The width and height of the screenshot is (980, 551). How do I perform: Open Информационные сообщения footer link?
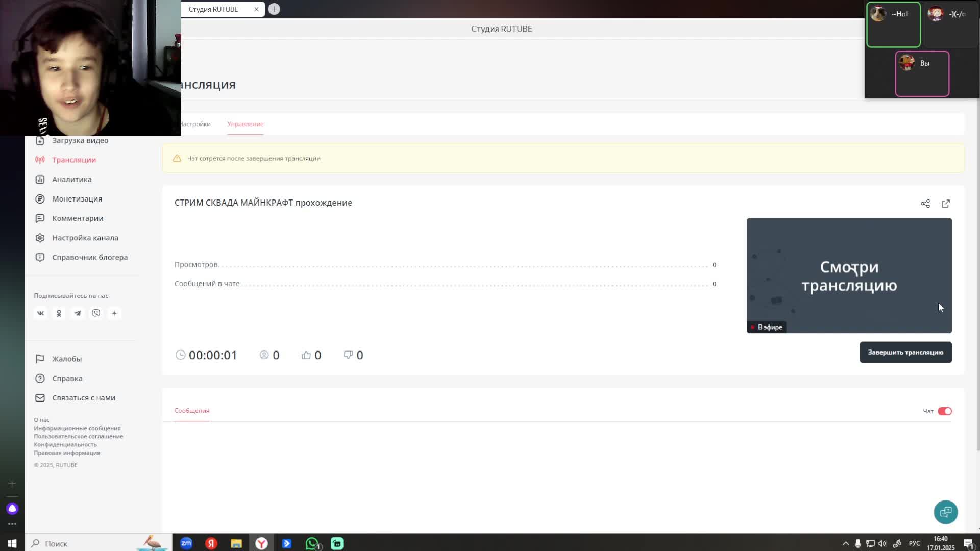pos(77,428)
